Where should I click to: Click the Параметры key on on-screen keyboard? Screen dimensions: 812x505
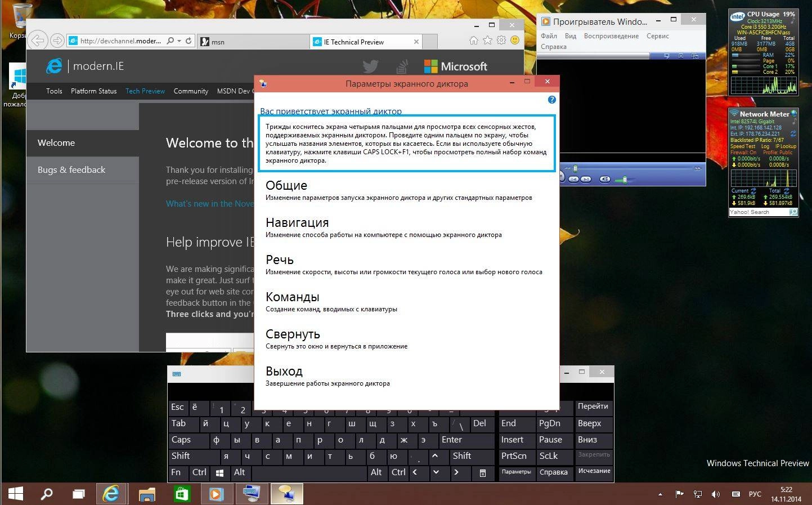pos(517,473)
